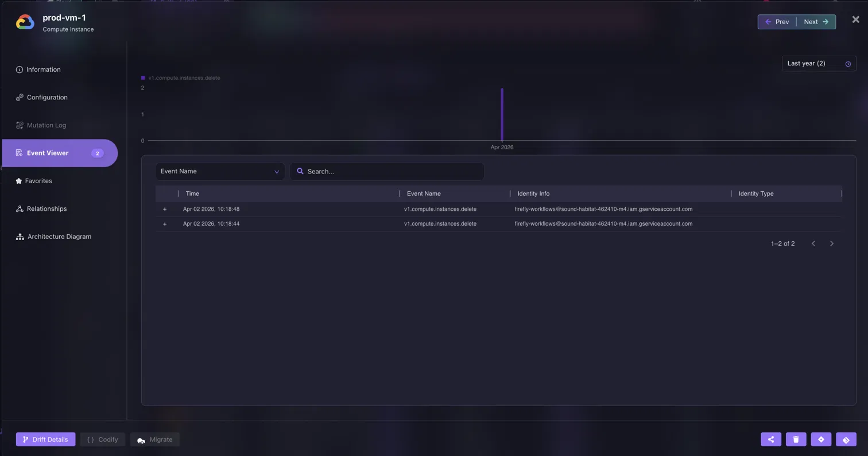Click the Event Name column header

pyautogui.click(x=424, y=194)
